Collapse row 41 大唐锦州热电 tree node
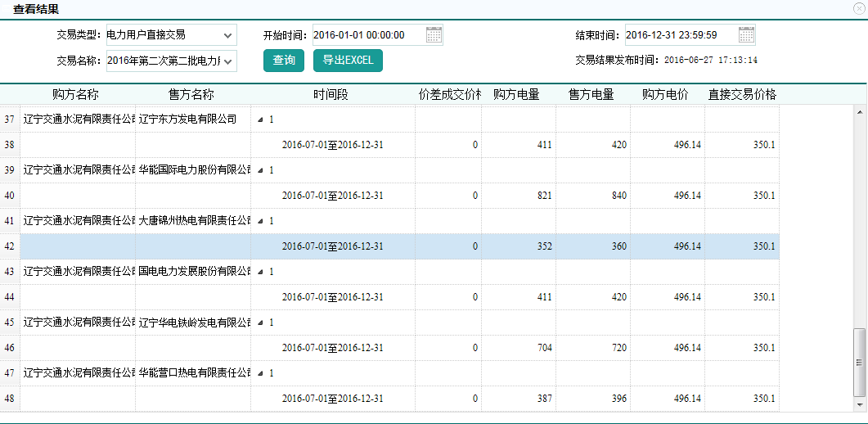Image resolution: width=868 pixels, height=424 pixels. [260, 221]
